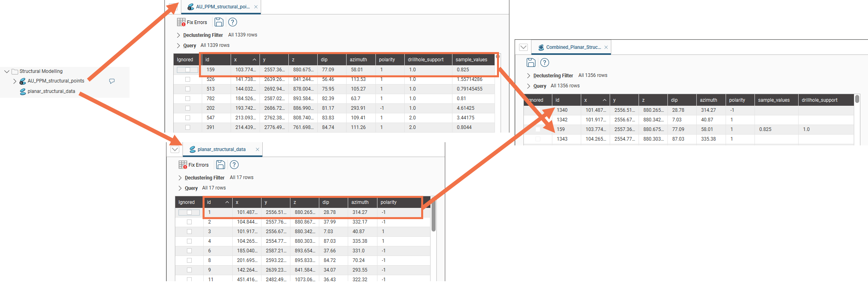
Task: Toggle Ignored checkbox for row id 526
Action: 188,79
